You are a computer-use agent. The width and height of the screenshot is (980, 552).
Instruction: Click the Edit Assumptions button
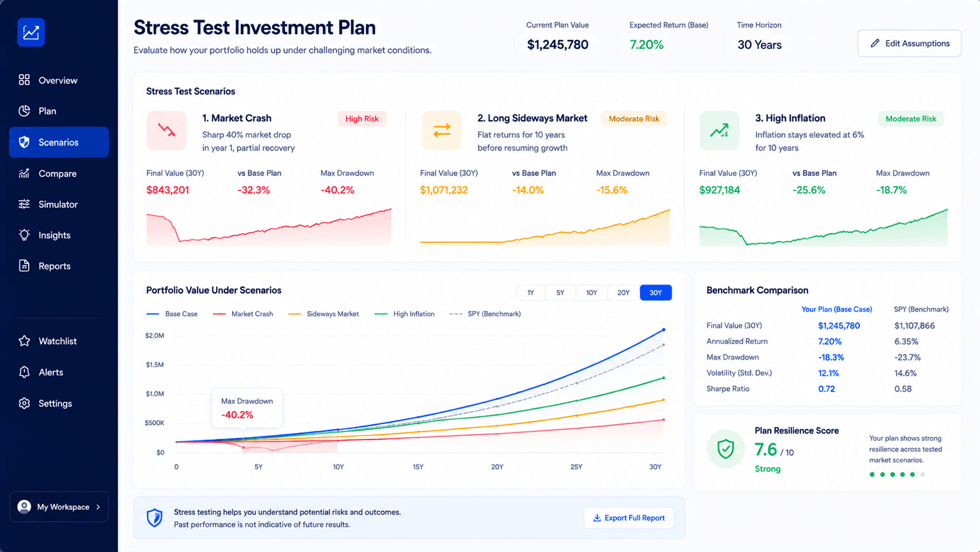909,43
